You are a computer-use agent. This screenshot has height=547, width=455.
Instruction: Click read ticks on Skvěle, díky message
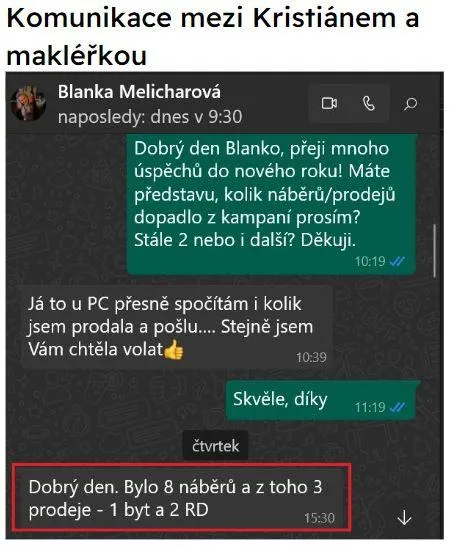click(x=397, y=407)
